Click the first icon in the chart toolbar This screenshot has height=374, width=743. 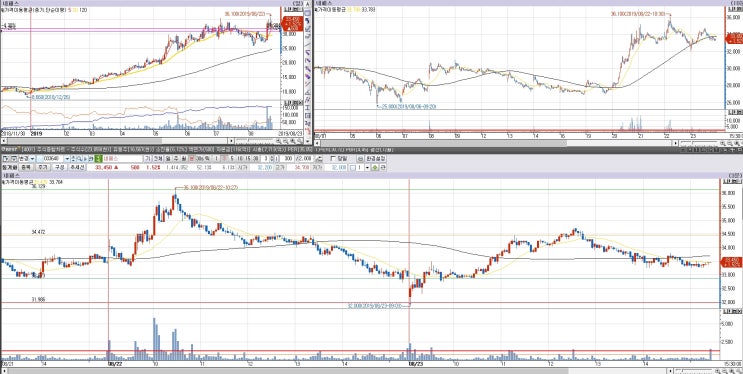coord(5,158)
